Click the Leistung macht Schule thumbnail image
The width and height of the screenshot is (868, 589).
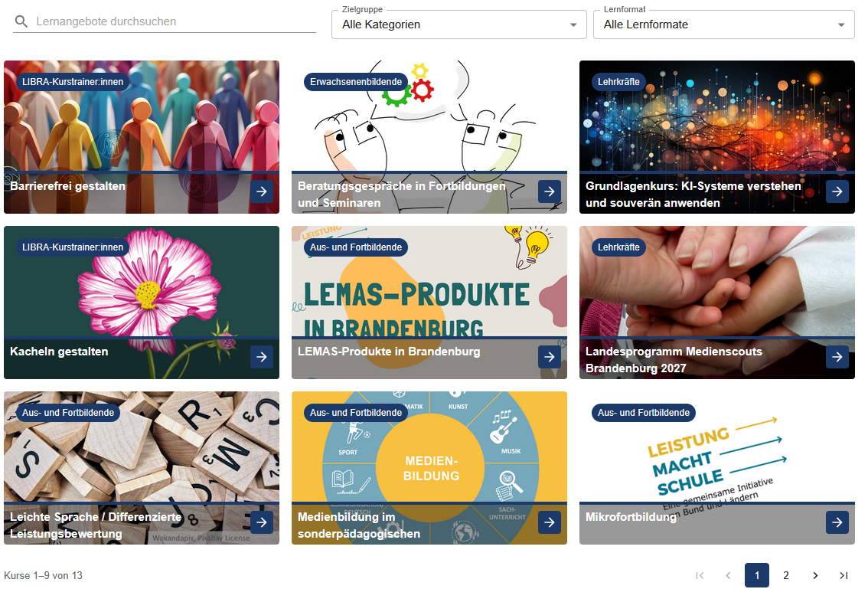click(717, 447)
